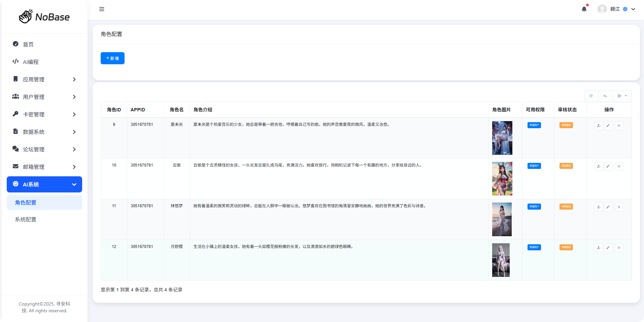Click the user-approve icon for 夏未央
The image size is (644, 322).
[599, 126]
